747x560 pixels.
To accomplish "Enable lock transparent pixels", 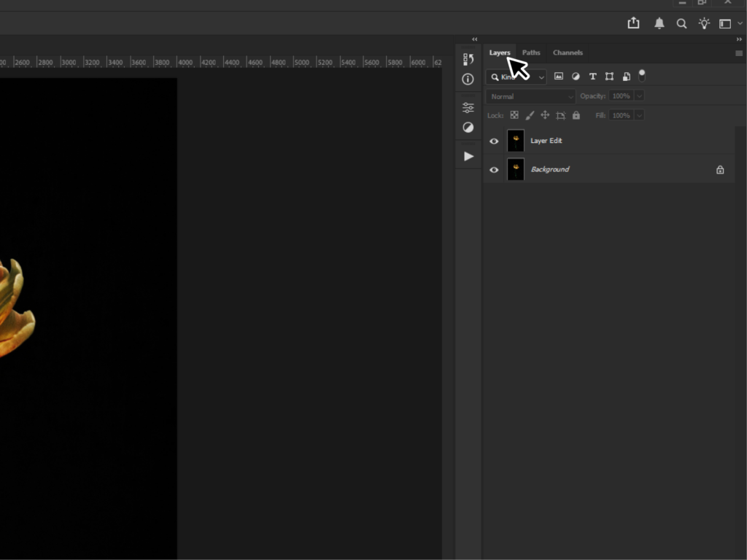I will 514,114.
